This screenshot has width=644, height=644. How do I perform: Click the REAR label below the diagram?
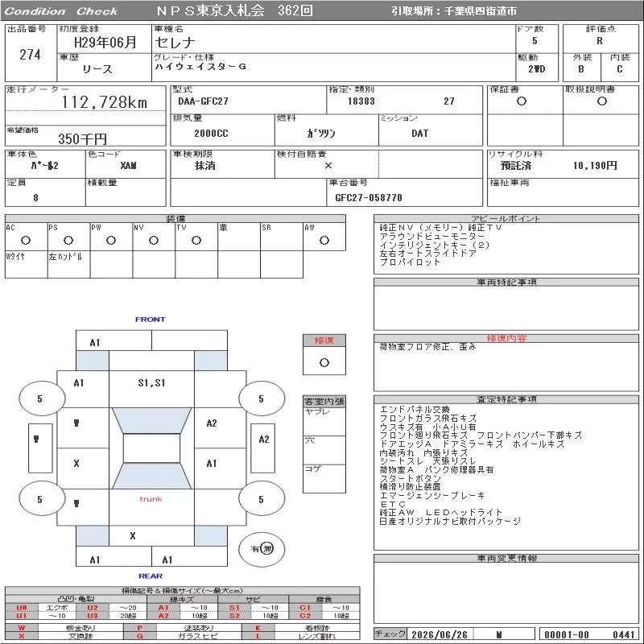(151, 576)
